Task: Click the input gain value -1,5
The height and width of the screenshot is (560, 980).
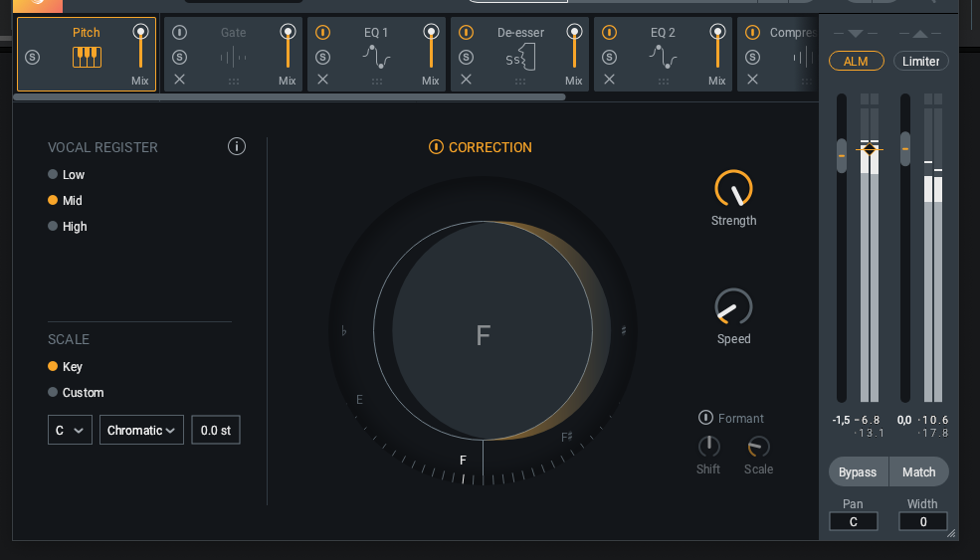Action: [841, 420]
